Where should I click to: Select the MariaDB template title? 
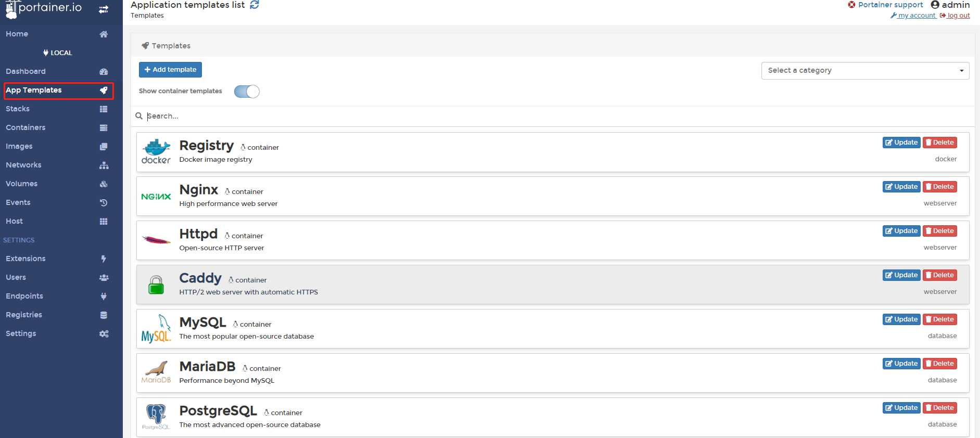(208, 367)
